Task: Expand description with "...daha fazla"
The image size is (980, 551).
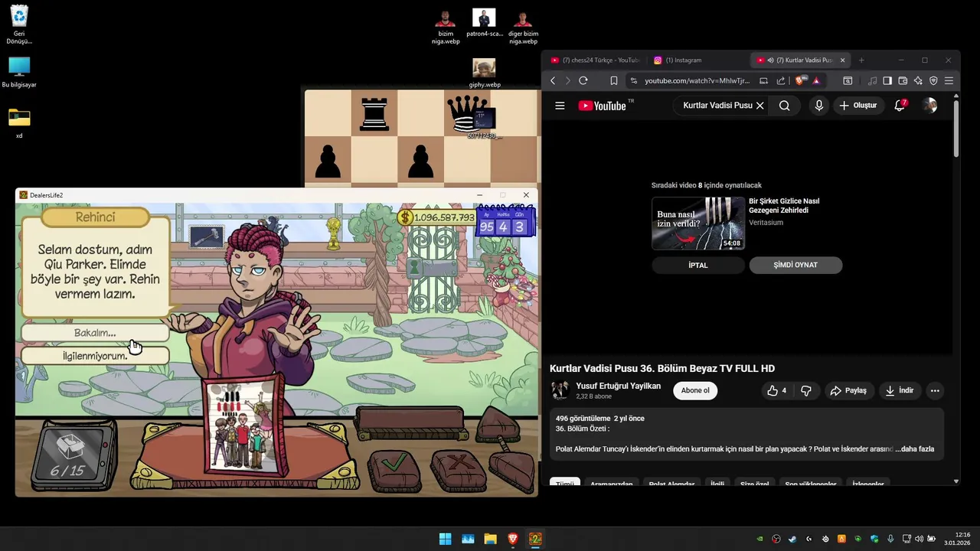Action: [914, 449]
